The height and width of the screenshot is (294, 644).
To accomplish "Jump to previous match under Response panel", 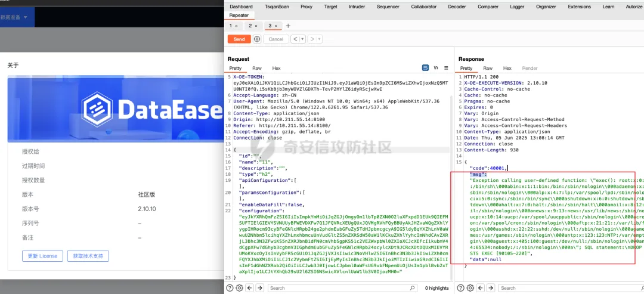I will point(480,288).
